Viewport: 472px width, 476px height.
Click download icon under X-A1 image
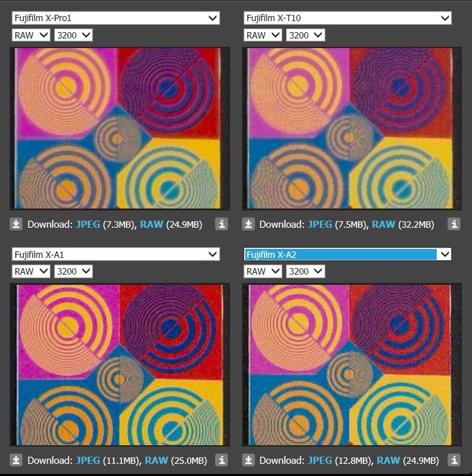pyautogui.click(x=16, y=460)
